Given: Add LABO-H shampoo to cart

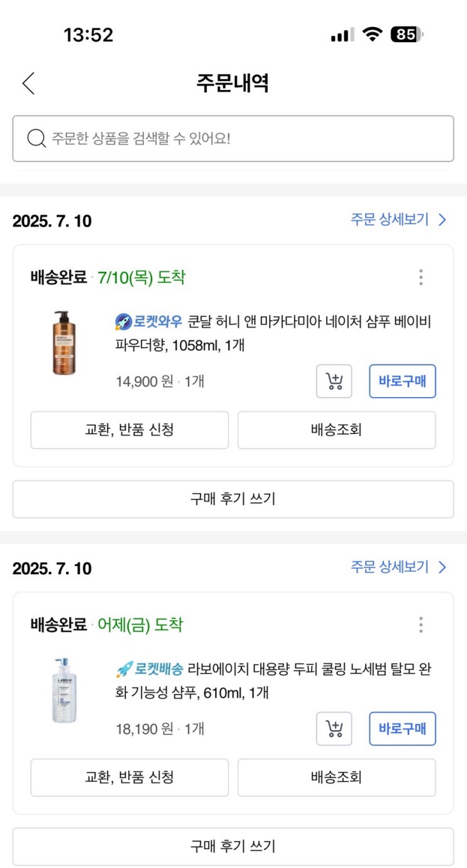Looking at the screenshot, I should (x=334, y=728).
